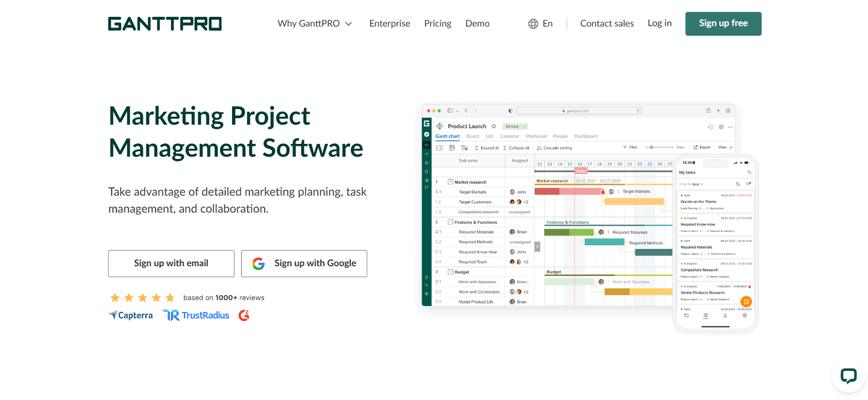Open search on the My tasks phone screen

point(750,172)
